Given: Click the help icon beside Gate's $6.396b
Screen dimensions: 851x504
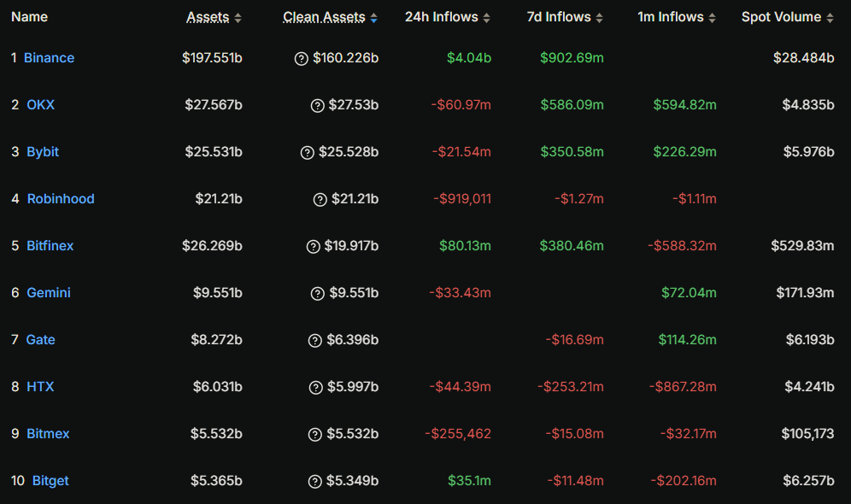Looking at the screenshot, I should [x=314, y=340].
